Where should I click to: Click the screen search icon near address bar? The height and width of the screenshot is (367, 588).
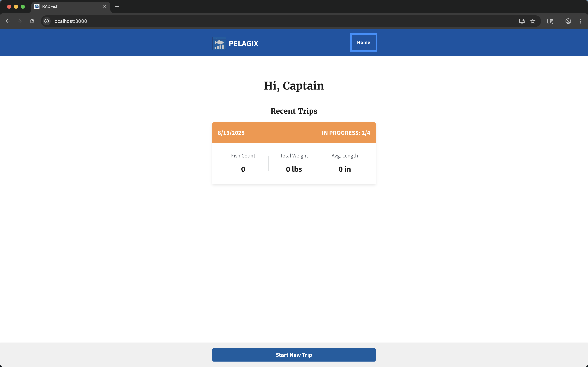550,21
